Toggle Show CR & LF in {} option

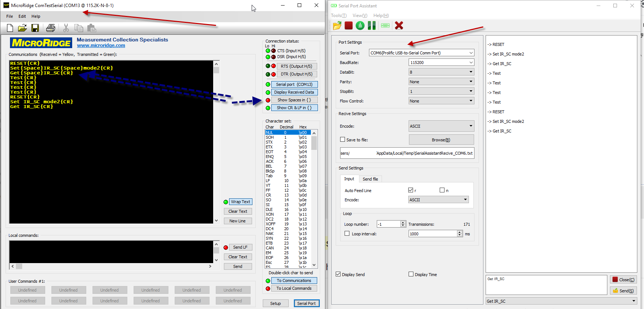point(294,108)
